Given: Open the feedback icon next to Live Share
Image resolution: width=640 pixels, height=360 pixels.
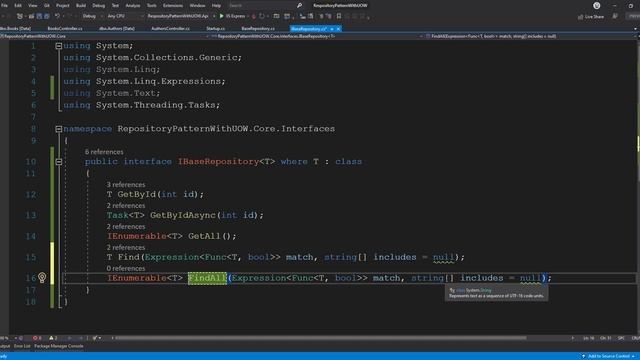Looking at the screenshot, I should pos(615,16).
